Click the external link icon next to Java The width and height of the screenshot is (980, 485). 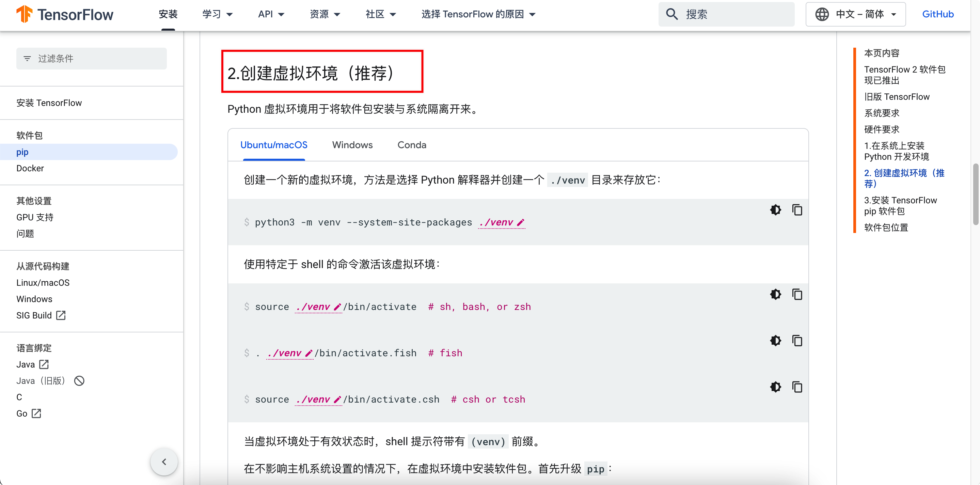coord(44,364)
